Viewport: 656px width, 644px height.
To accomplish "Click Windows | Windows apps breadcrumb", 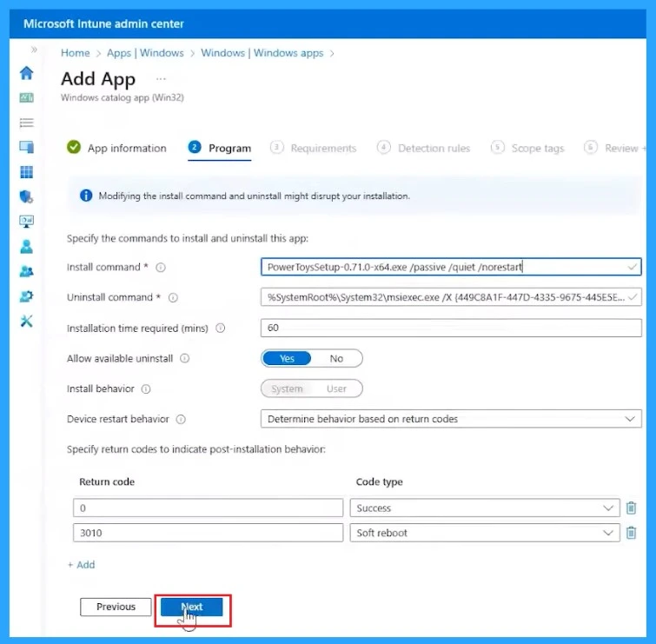I will [262, 53].
